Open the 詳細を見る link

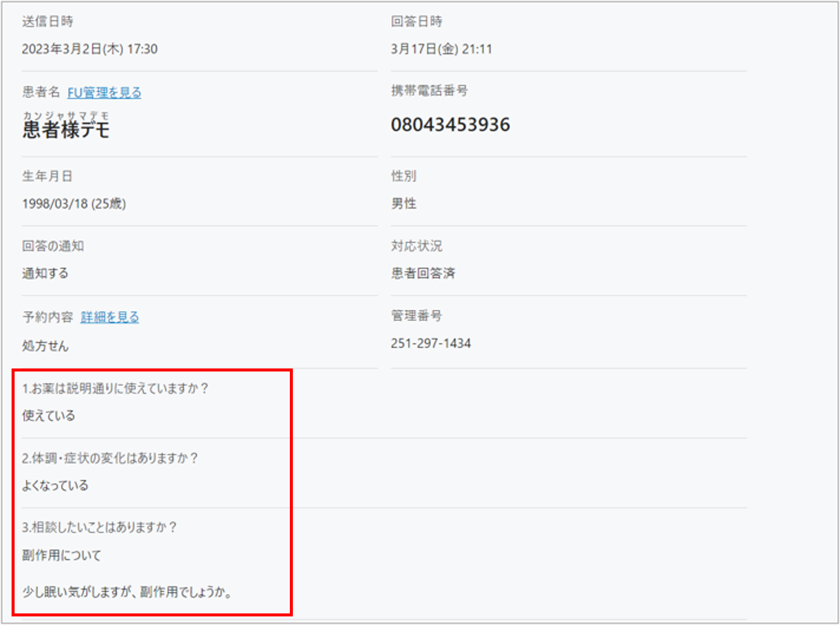coord(110,317)
